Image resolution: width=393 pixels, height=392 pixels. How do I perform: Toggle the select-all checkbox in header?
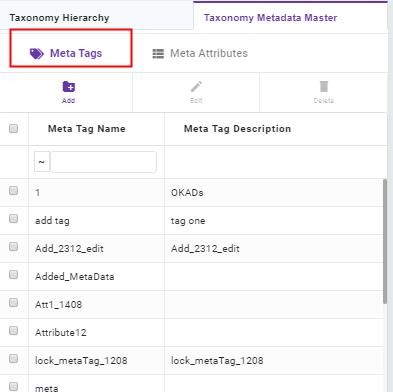13,129
